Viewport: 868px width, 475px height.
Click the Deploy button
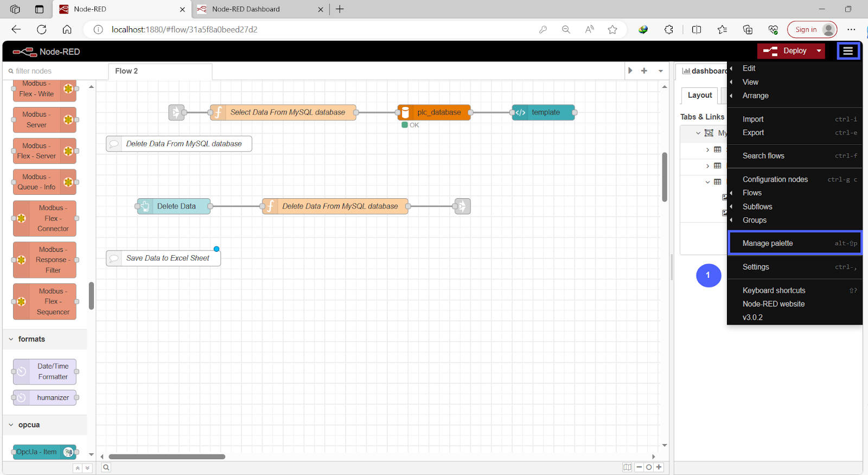(786, 51)
